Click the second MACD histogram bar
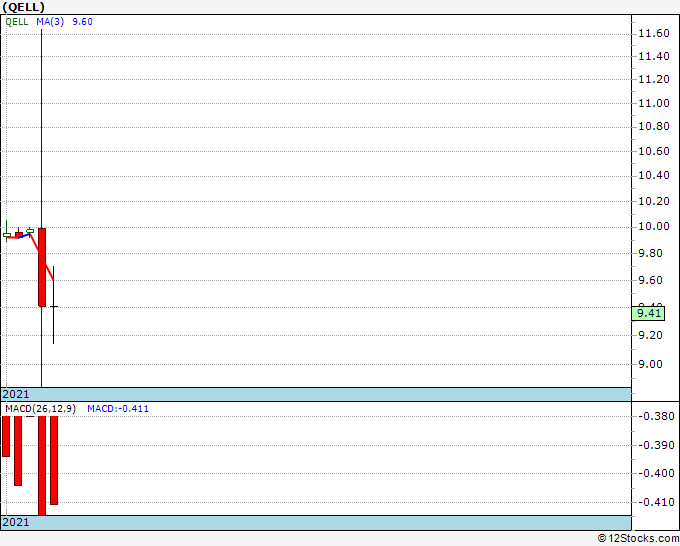The width and height of the screenshot is (680, 546). (18, 451)
